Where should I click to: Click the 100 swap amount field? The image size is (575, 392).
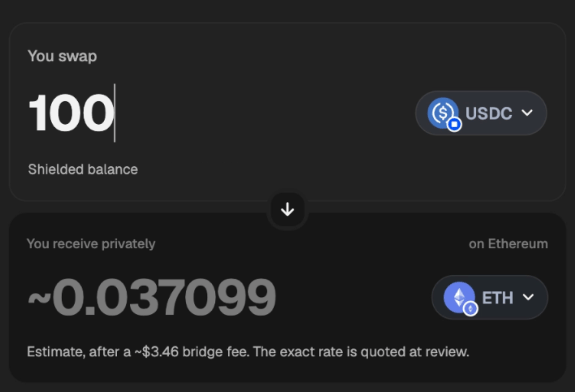[x=220, y=113]
